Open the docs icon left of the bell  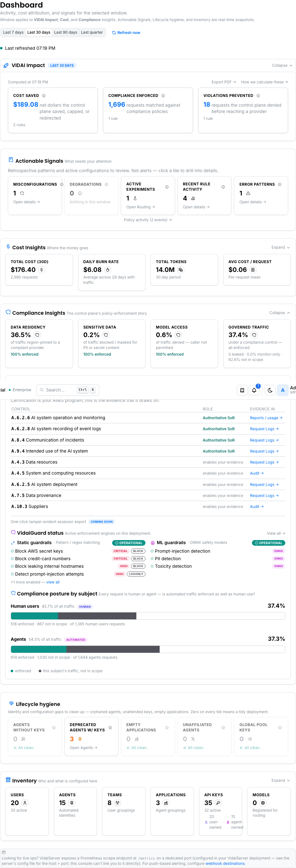(242, 390)
